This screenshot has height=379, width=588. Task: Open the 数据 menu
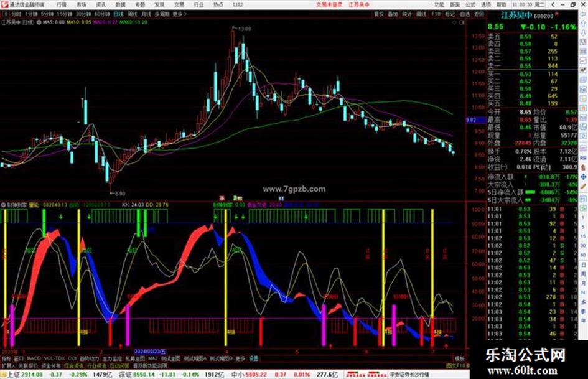tap(120, 4)
